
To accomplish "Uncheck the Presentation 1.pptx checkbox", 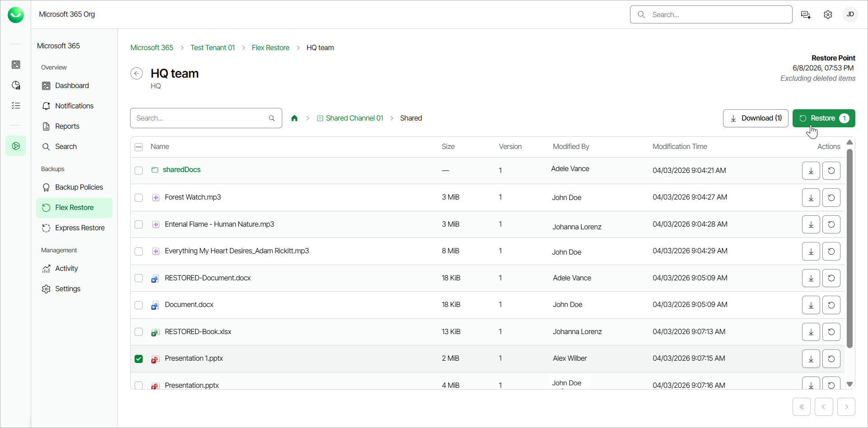I will pos(139,359).
